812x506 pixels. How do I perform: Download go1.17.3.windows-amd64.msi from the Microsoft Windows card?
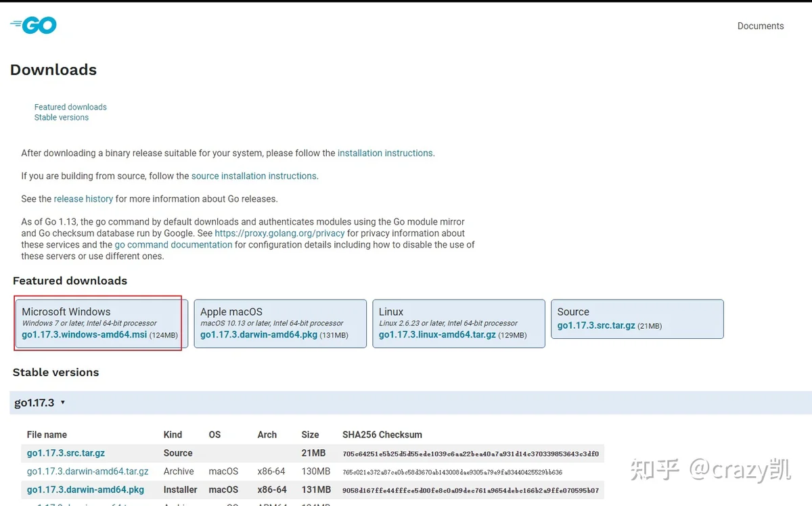tap(84, 335)
